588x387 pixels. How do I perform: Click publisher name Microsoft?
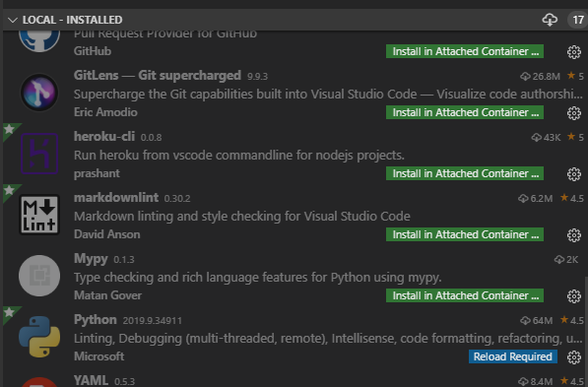[98, 356]
